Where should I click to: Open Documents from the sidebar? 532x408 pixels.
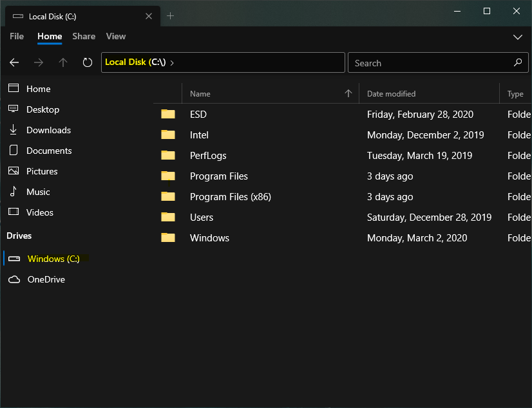pos(49,151)
